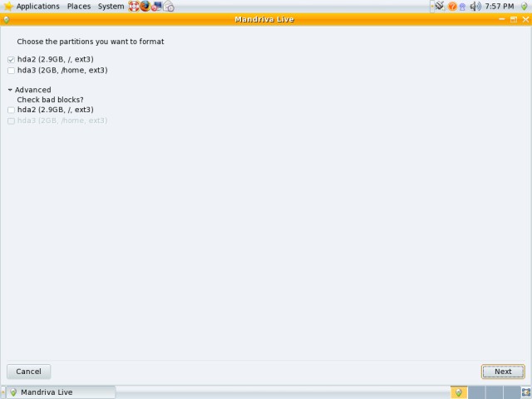The width and height of the screenshot is (532, 399).
Task: Close the Mandriva Live window
Action: click(525, 19)
